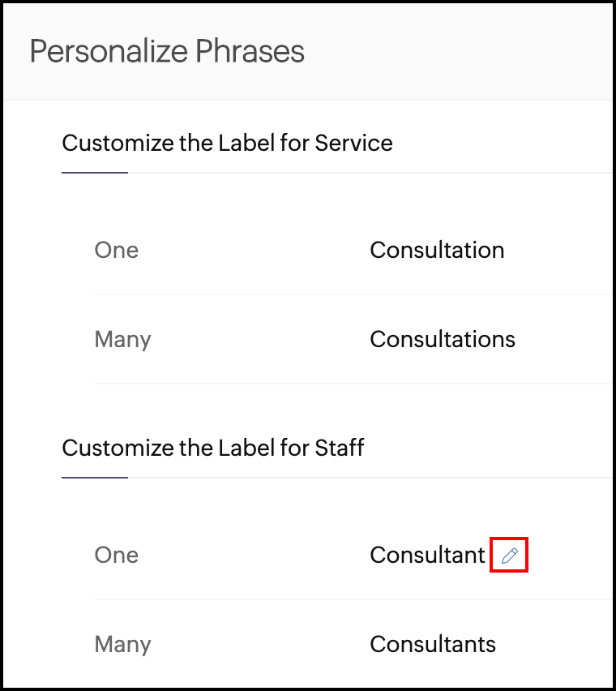Image resolution: width=616 pixels, height=691 pixels.
Task: Click the Many label under Staff
Action: point(122,645)
